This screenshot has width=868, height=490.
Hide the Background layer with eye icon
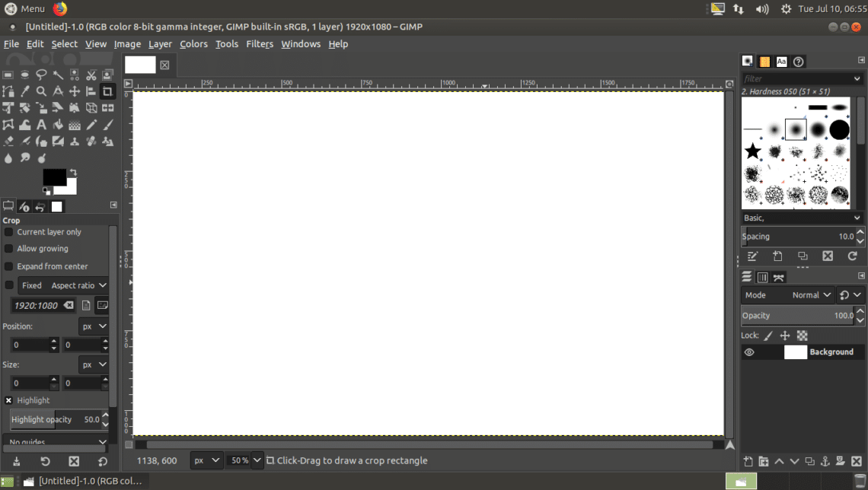749,352
